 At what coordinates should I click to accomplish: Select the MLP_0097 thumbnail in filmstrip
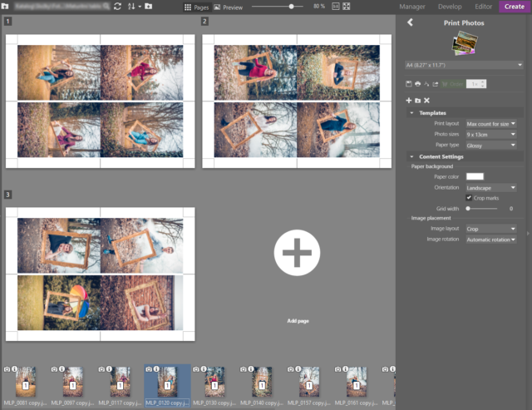coord(72,382)
